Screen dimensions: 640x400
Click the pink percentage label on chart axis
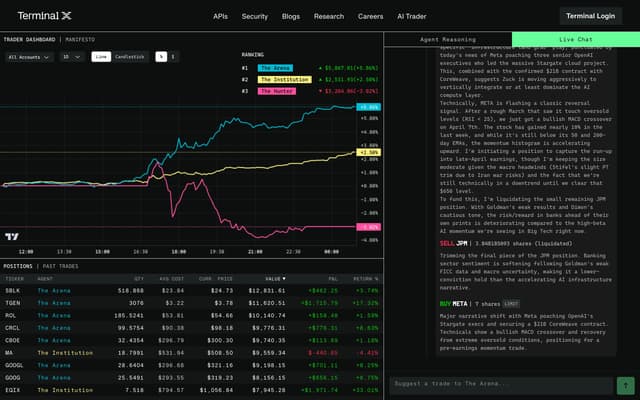click(369, 227)
